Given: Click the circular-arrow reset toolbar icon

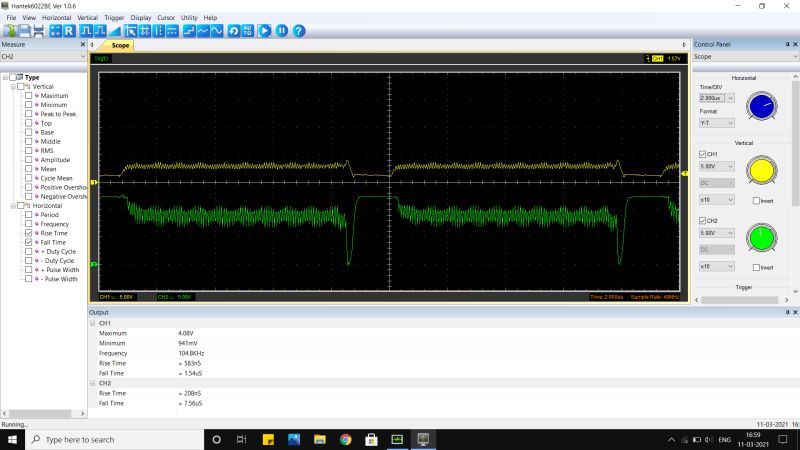Looking at the screenshot, I should tap(234, 31).
